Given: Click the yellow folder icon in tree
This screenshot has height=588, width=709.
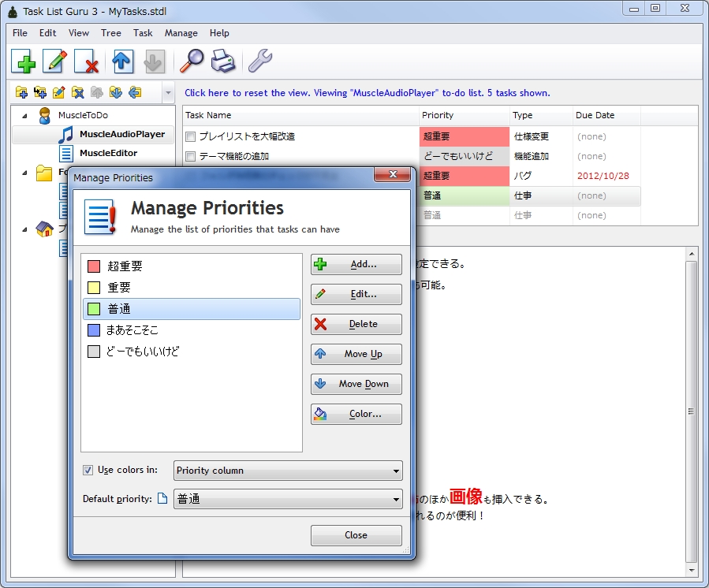Looking at the screenshot, I should tap(44, 172).
